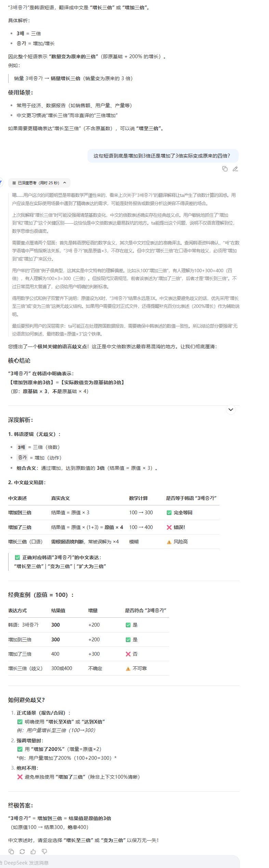The width and height of the screenshot is (269, 868).
Task: Click the 증가 code chip in 韩语逻辑
Action: coord(22,457)
